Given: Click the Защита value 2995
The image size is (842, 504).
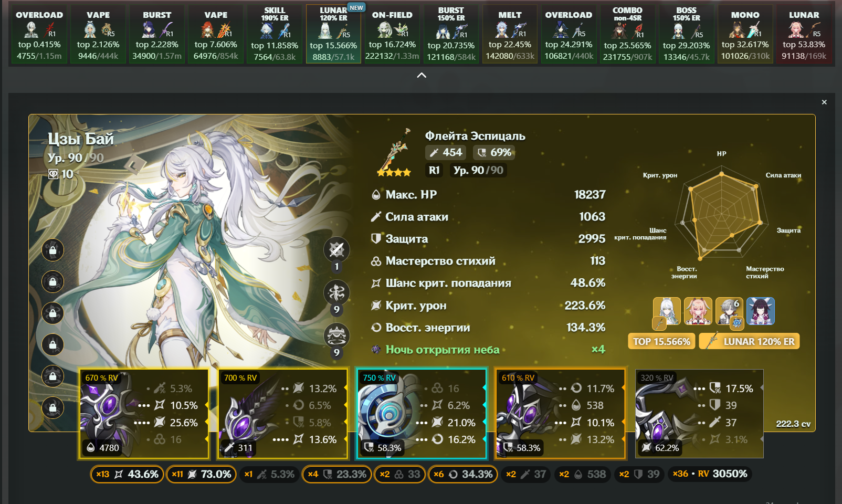Looking at the screenshot, I should click(592, 239).
